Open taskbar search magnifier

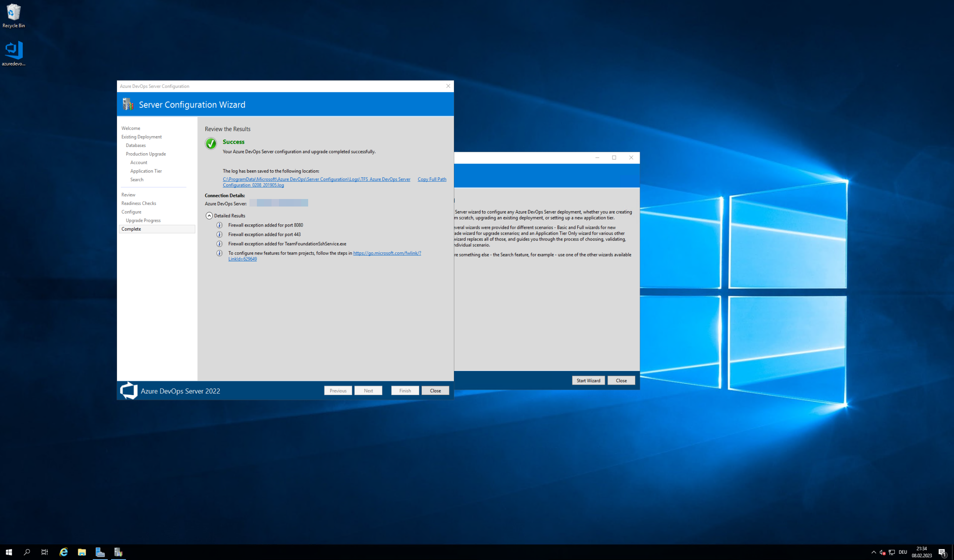[x=27, y=552]
